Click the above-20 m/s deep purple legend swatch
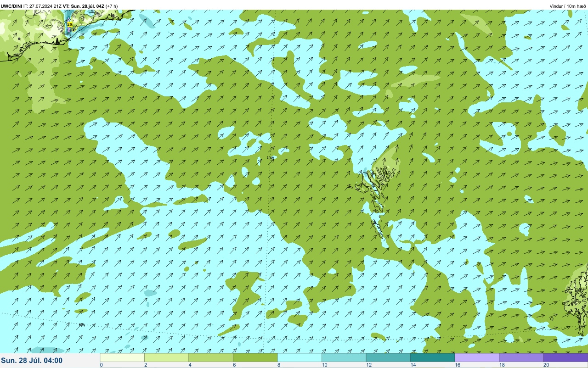The width and height of the screenshot is (588, 368). pos(565,357)
